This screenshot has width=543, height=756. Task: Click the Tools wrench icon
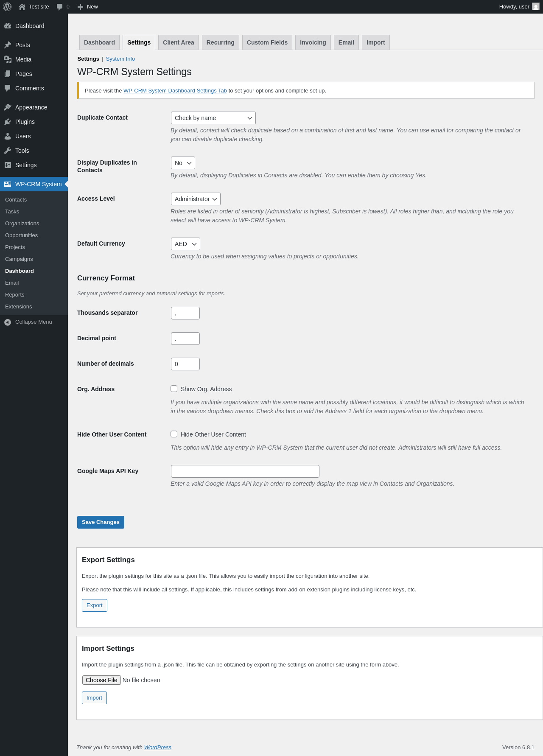click(8, 151)
